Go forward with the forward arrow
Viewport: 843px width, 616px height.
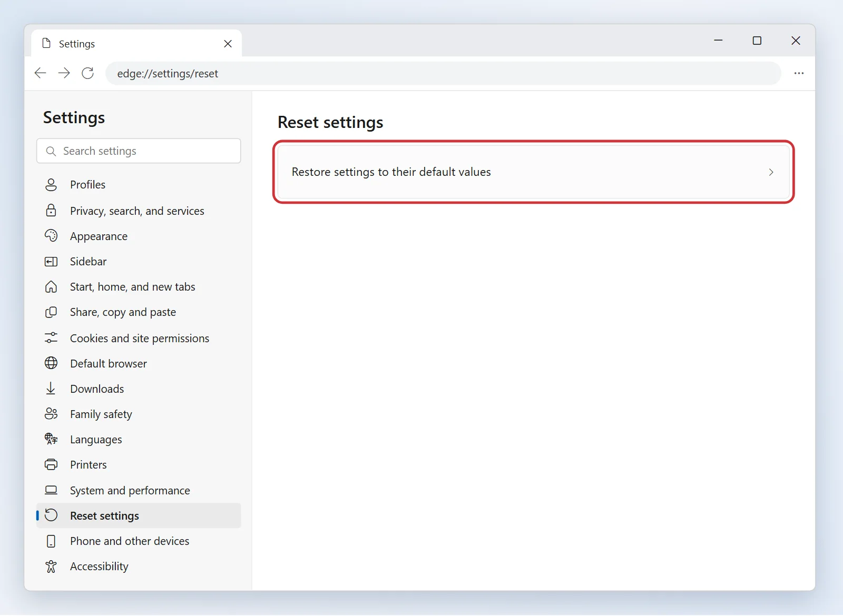pyautogui.click(x=64, y=73)
